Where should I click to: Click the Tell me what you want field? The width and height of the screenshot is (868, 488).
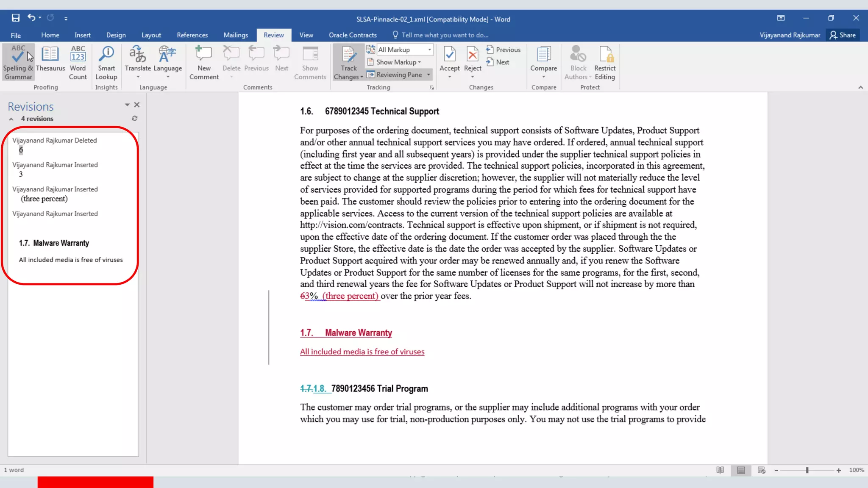click(x=445, y=35)
